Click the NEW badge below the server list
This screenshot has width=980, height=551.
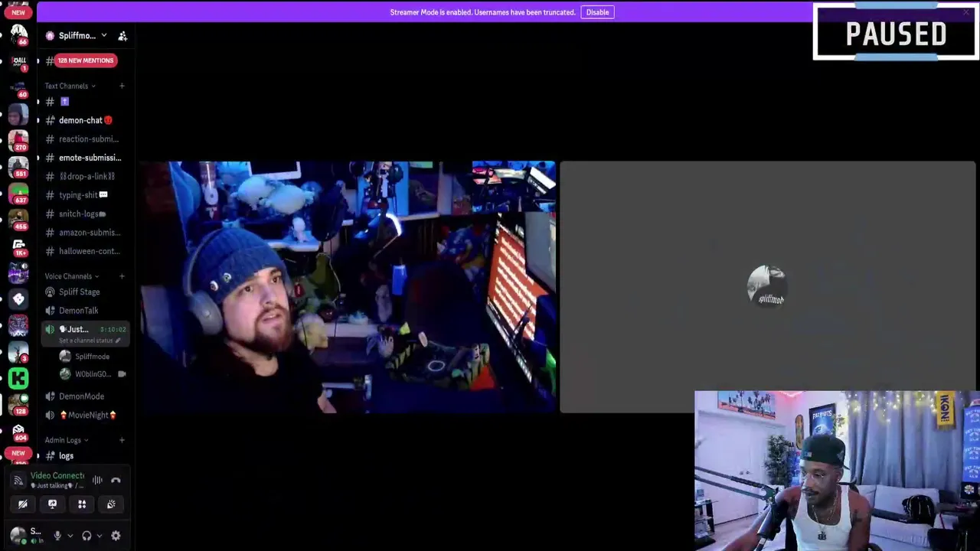(x=18, y=453)
